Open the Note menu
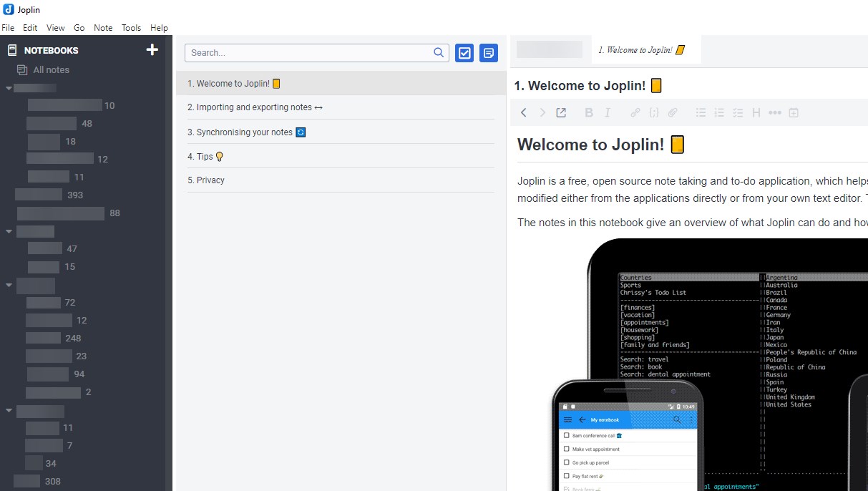 coord(103,28)
